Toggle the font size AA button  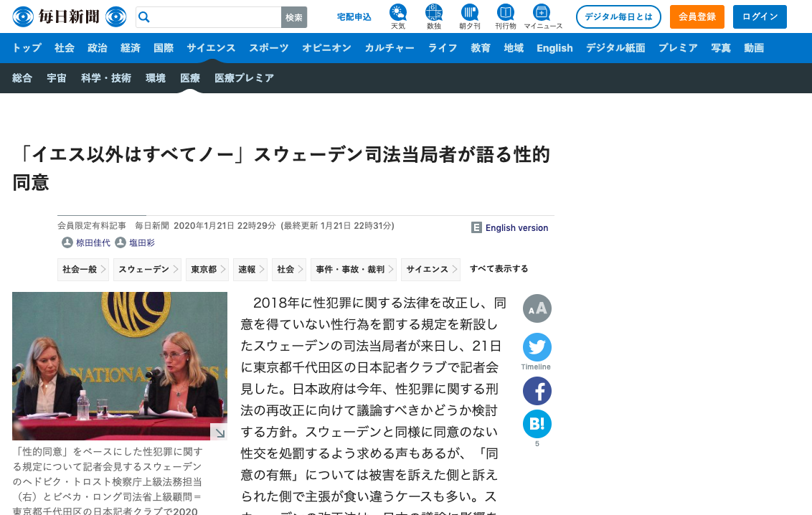click(537, 308)
